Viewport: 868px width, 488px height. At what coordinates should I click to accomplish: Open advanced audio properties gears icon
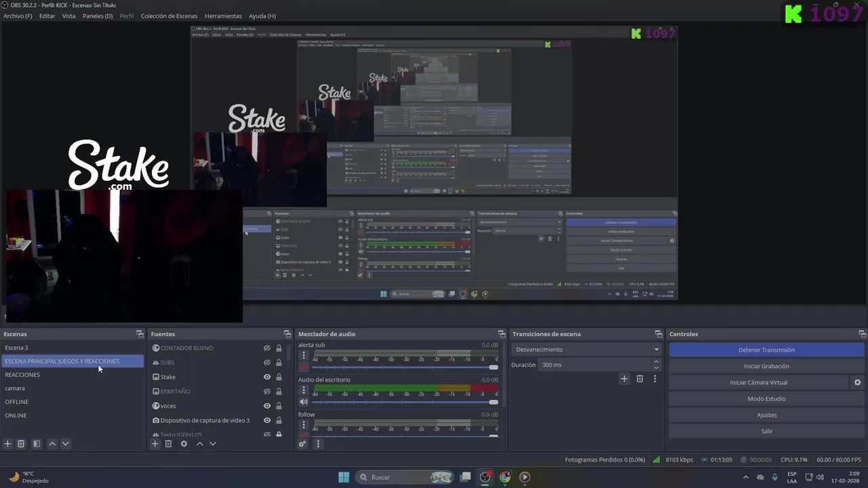coord(302,444)
